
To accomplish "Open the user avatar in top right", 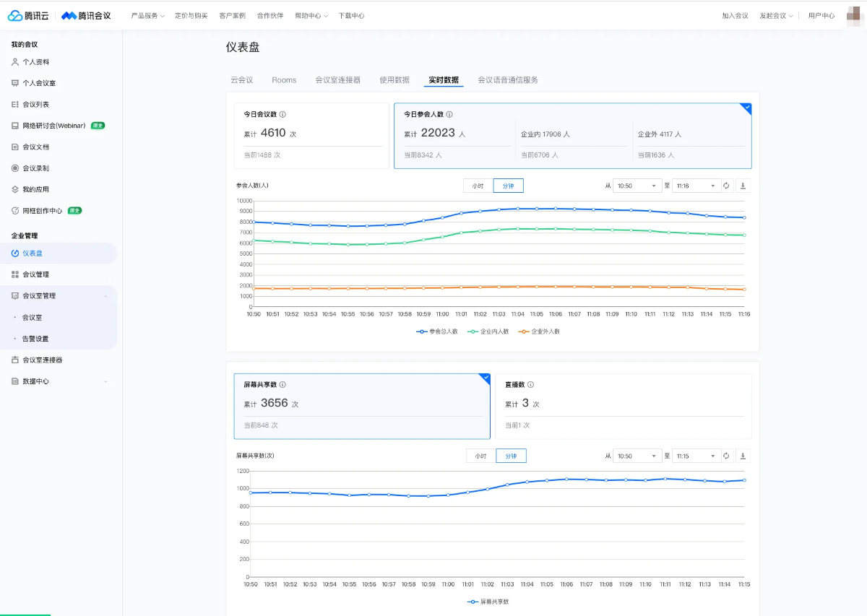I will tap(856, 15).
